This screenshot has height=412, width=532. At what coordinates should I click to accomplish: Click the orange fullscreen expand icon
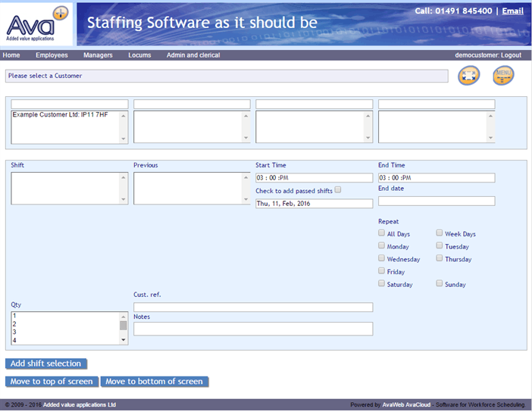[x=469, y=75]
